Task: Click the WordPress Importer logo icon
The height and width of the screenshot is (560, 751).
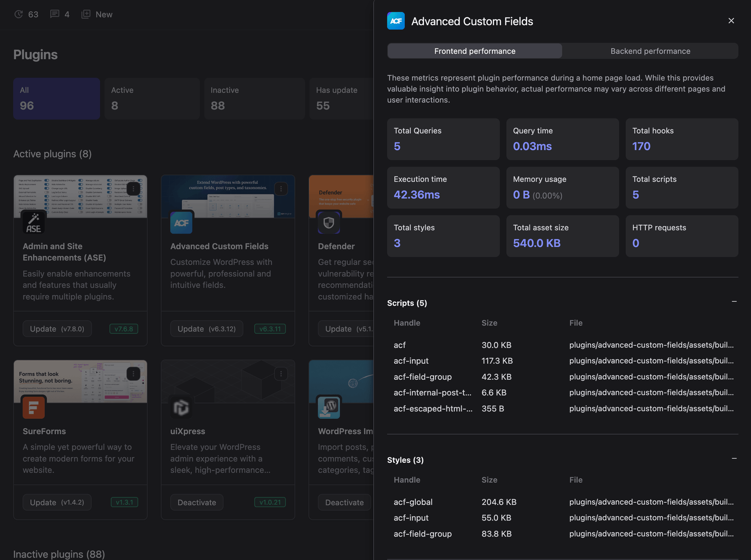Action: click(329, 407)
